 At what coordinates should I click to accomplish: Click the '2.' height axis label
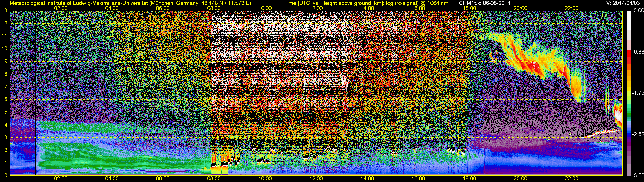coord(6,150)
